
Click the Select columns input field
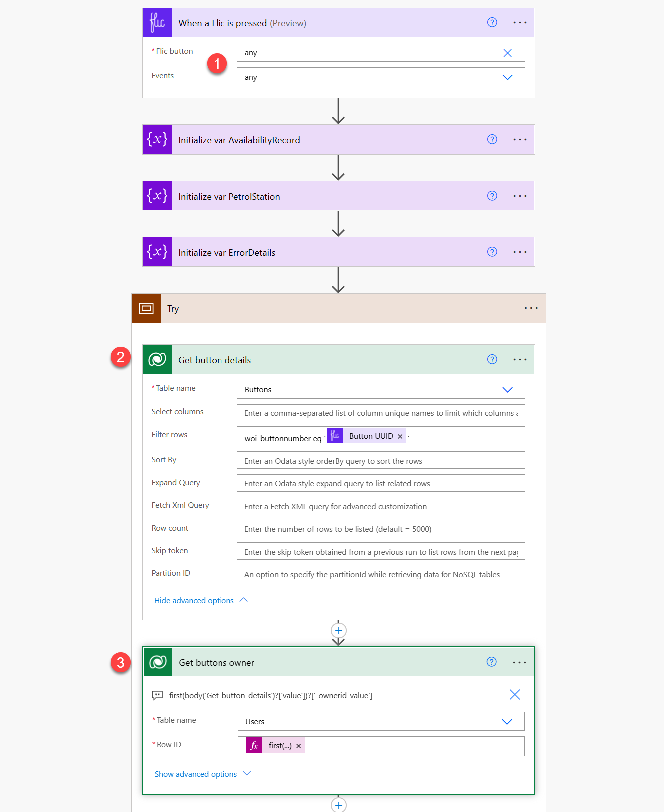pos(381,413)
